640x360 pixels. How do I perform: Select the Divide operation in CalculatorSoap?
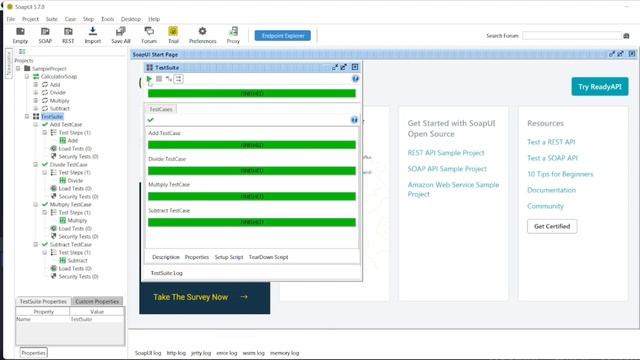[x=58, y=93]
